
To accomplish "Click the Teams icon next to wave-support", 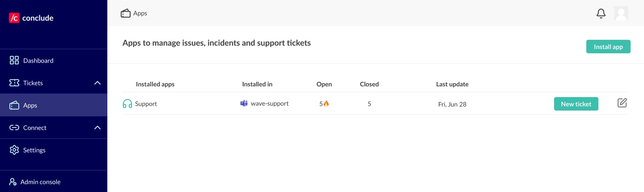I will pyautogui.click(x=244, y=103).
